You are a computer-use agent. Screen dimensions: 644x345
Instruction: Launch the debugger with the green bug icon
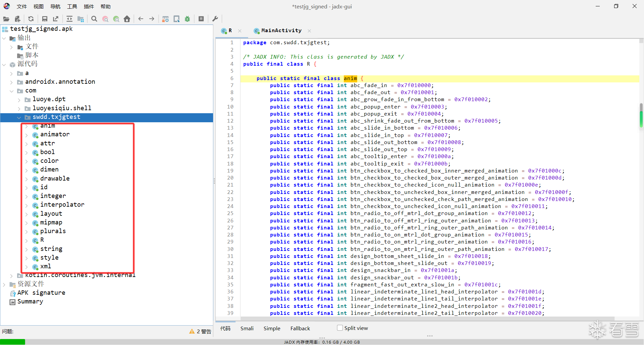(187, 19)
